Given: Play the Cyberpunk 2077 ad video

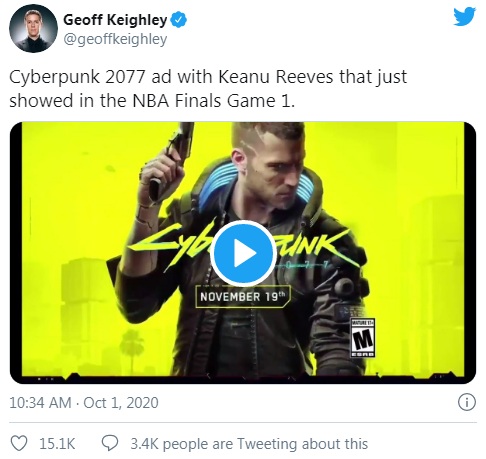Looking at the screenshot, I should [244, 254].
